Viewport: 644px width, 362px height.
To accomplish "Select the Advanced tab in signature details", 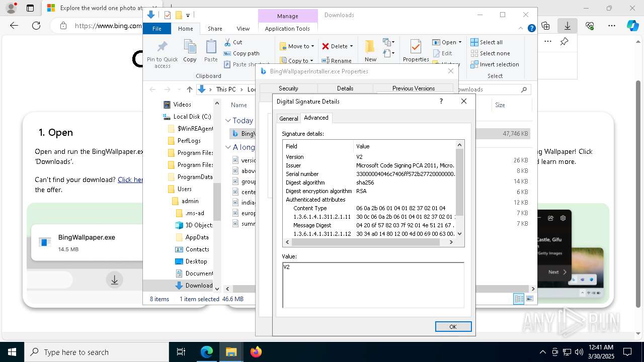I will coord(316,118).
